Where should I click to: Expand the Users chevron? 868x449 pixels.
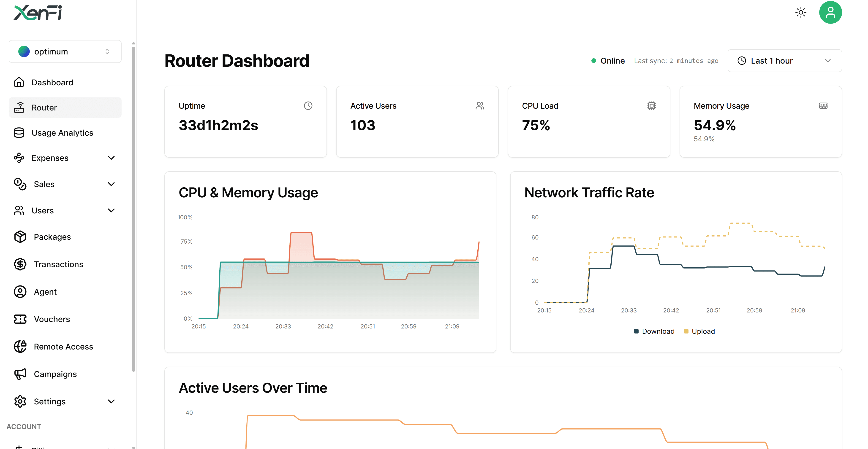[x=111, y=211]
